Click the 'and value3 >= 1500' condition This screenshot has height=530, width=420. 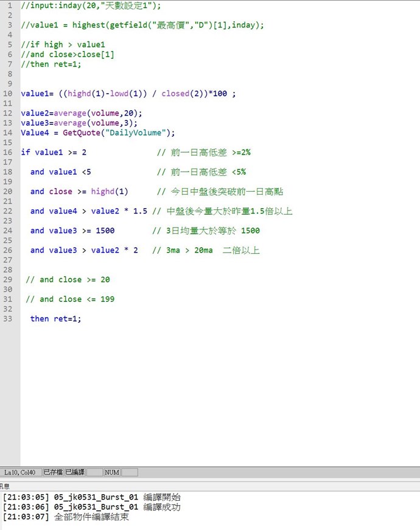[x=72, y=231]
